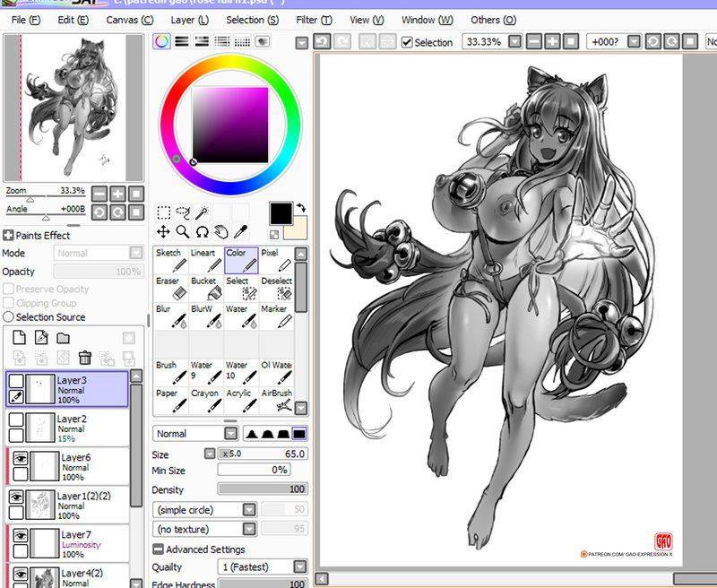Viewport: 717px width, 588px height.
Task: Show the color wheel panel
Action: (161, 41)
